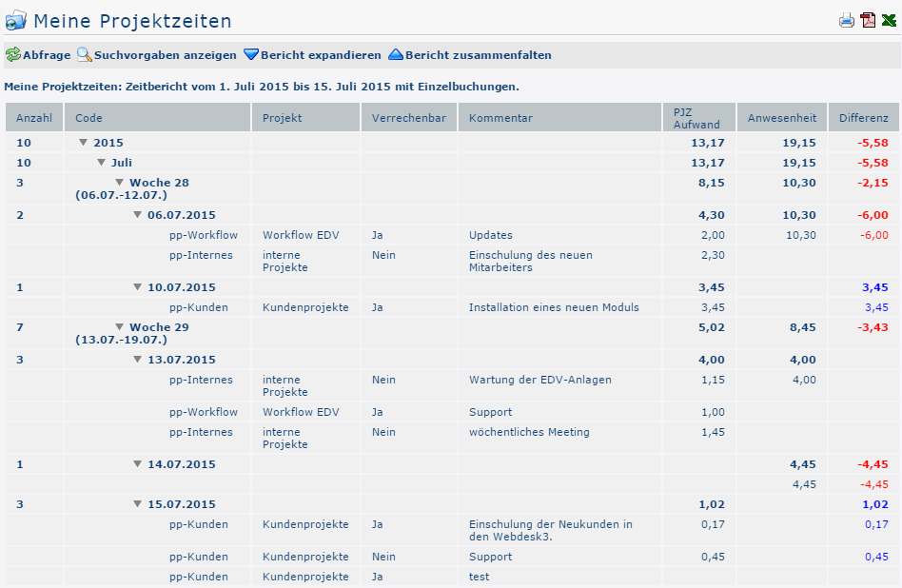Click the printer icon

click(x=847, y=21)
